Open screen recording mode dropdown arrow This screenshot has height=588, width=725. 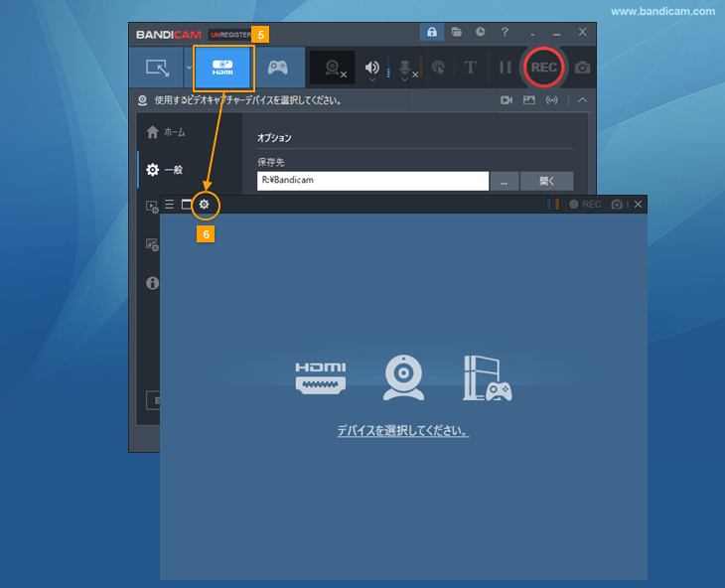189,68
